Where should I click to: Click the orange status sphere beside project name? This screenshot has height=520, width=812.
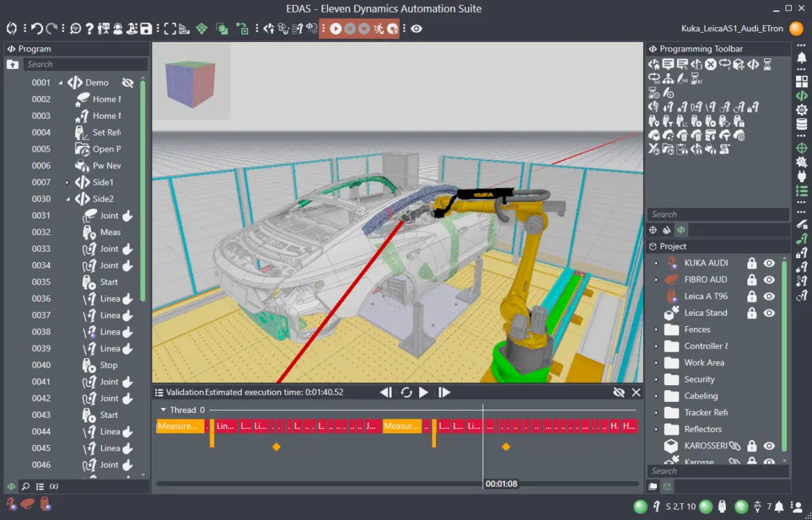pyautogui.click(x=796, y=29)
